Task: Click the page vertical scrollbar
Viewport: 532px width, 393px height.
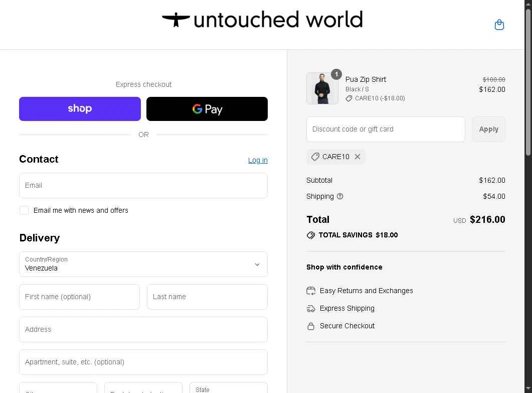Action: (x=528, y=81)
